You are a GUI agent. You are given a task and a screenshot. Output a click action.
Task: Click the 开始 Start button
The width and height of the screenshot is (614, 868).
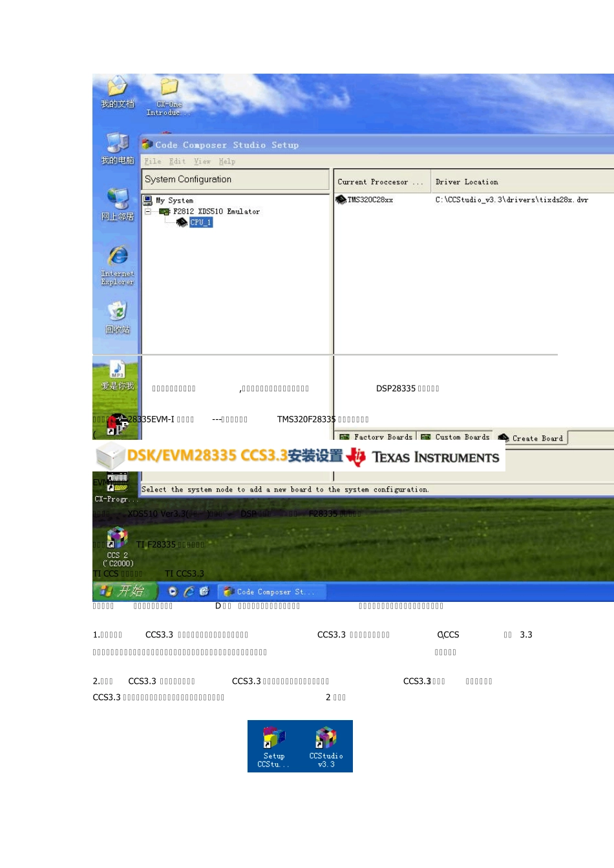125,591
